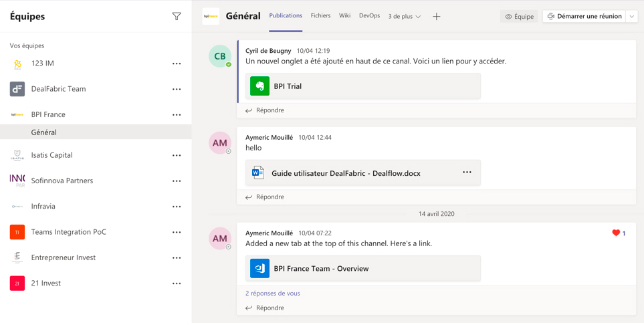Select the Général channel in sidebar
This screenshot has height=323, width=644.
96,132
